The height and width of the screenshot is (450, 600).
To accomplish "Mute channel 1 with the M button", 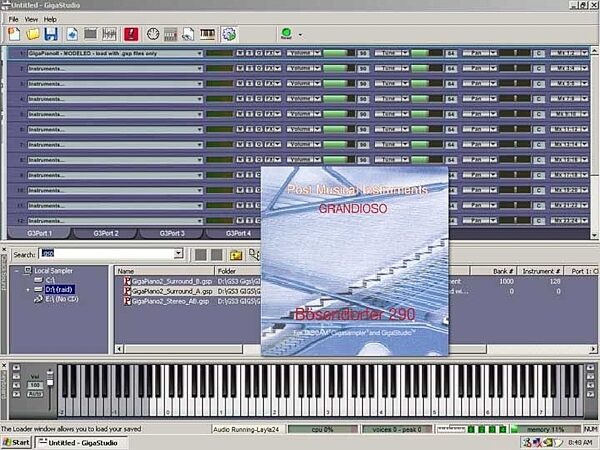I will coord(240,53).
